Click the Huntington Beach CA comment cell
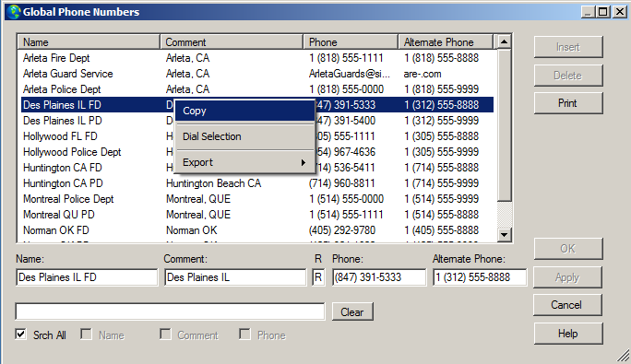The height and width of the screenshot is (364, 631). click(214, 183)
